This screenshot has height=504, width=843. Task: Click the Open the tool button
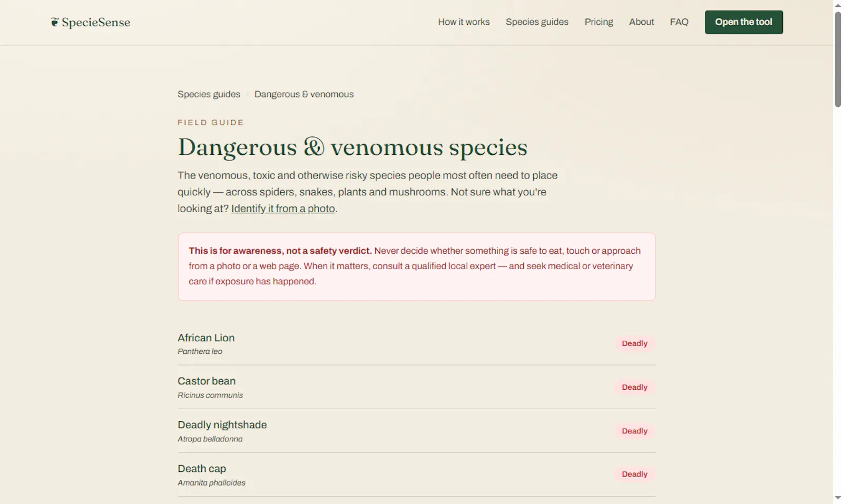743,22
